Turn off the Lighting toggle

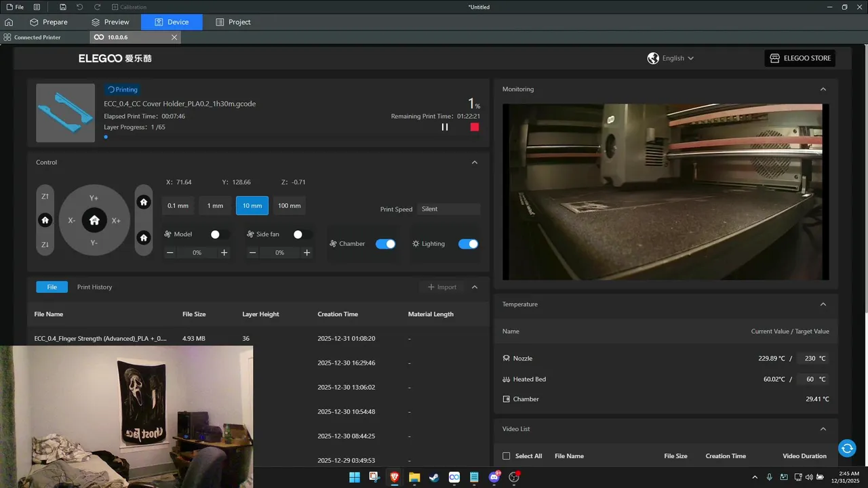pyautogui.click(x=468, y=244)
